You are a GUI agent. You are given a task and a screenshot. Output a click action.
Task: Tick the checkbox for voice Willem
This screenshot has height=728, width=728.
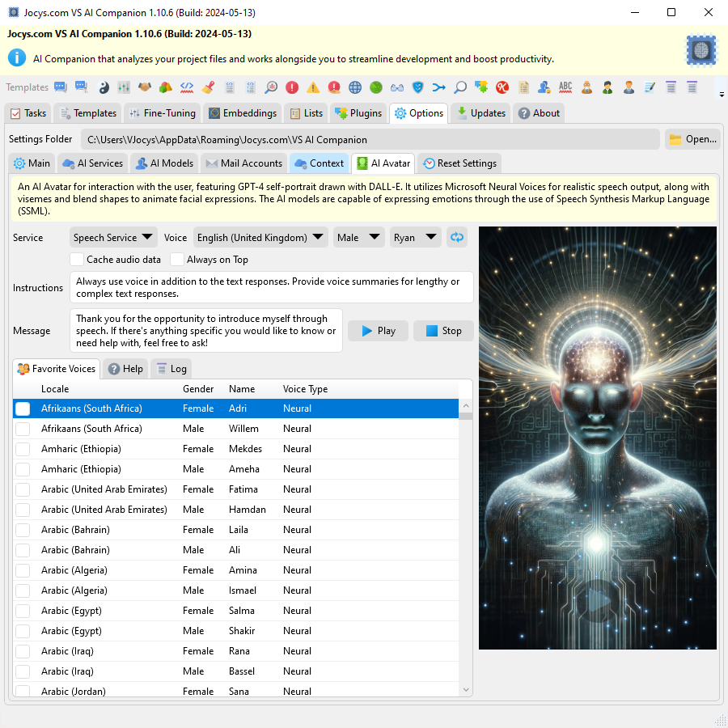[x=22, y=429]
